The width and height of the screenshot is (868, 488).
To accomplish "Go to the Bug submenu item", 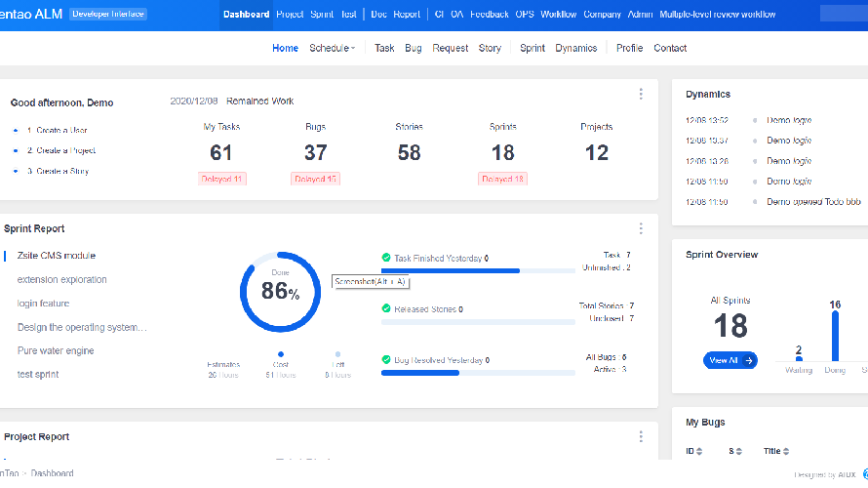I will pyautogui.click(x=414, y=48).
